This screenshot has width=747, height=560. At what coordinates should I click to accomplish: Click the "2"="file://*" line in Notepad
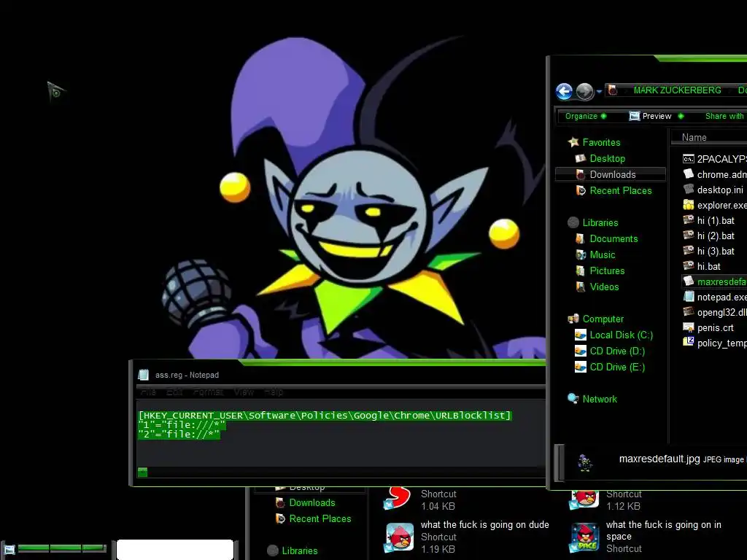[x=179, y=434]
